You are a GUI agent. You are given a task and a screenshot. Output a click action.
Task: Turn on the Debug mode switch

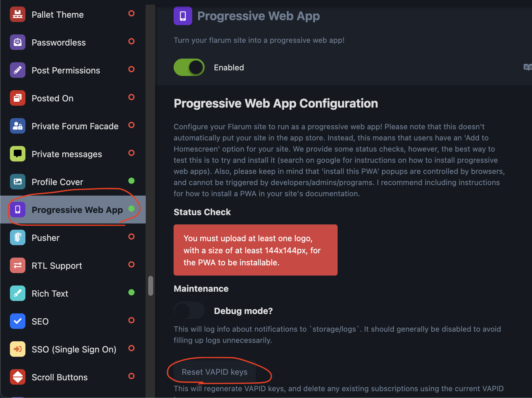pos(189,311)
